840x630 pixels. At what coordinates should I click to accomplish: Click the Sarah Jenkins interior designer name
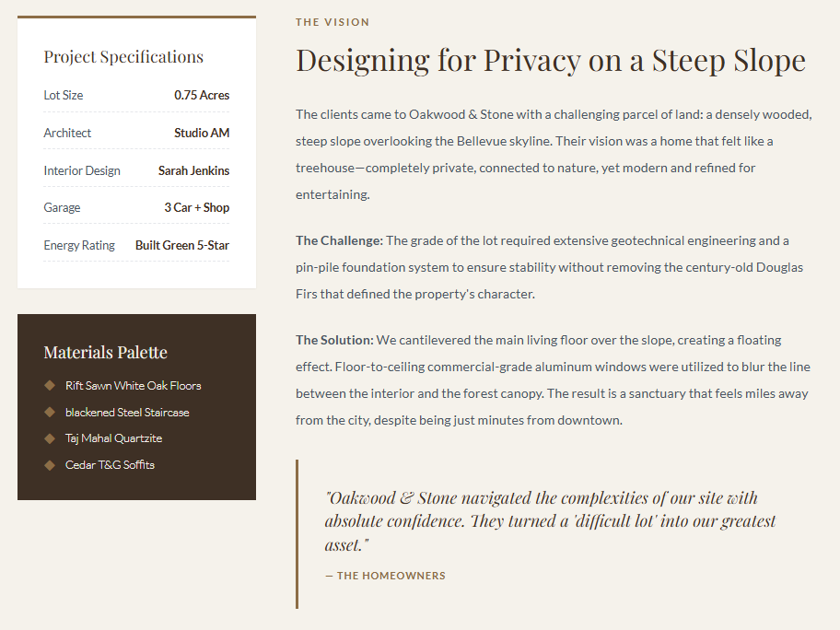(193, 171)
